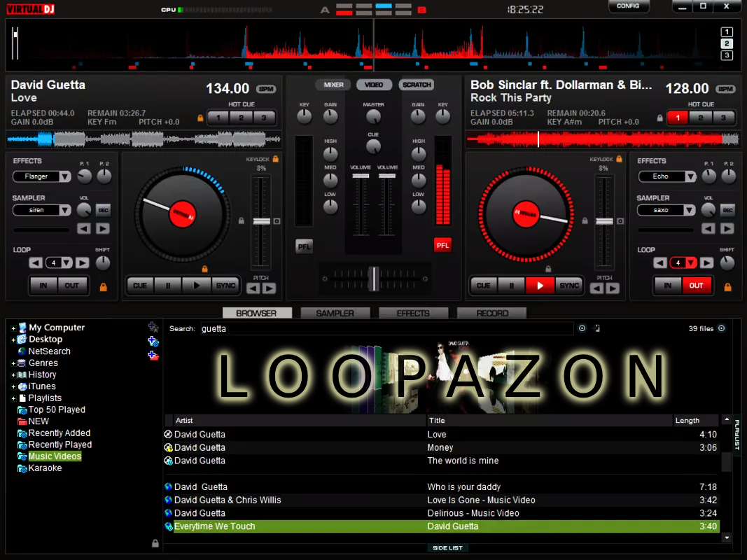The image size is (747, 560).
Task: Trigger right deck hot cue 1
Action: pyautogui.click(x=678, y=118)
